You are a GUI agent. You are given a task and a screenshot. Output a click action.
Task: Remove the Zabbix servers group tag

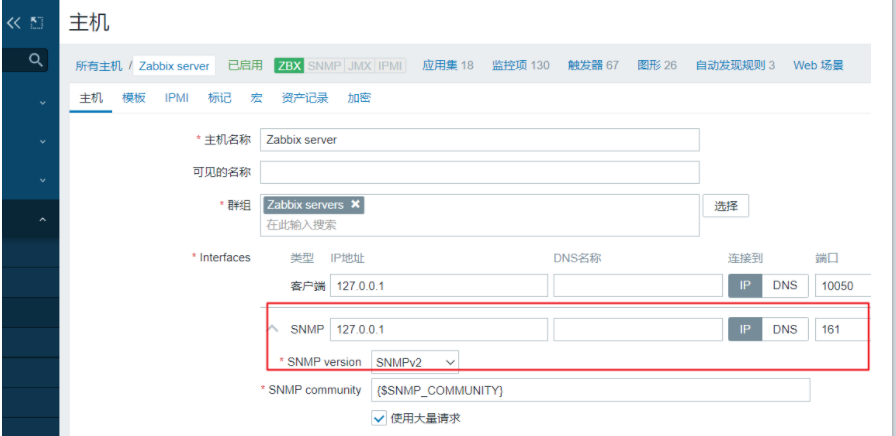[x=355, y=205]
